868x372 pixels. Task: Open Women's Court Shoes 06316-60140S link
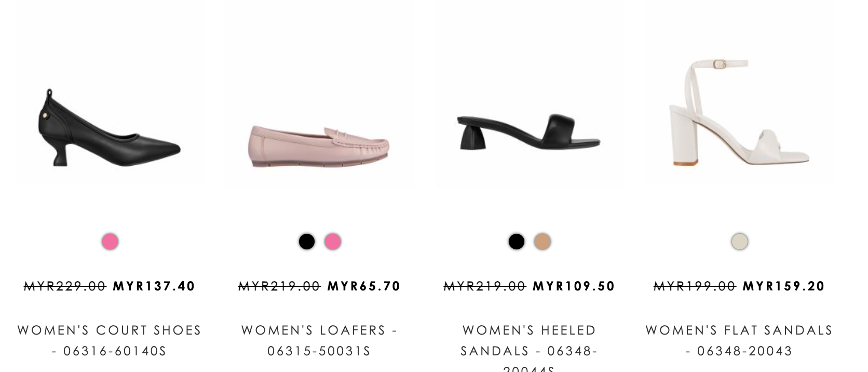click(110, 341)
